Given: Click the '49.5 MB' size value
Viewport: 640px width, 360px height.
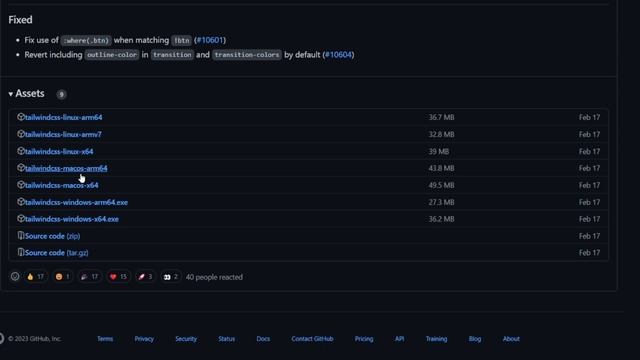Looking at the screenshot, I should (x=441, y=185).
